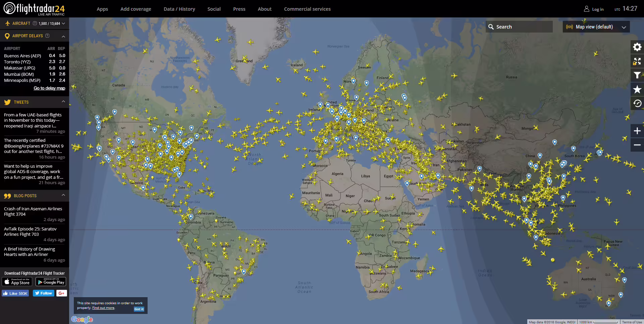Select Makassar (UPG) delay row
The height and width of the screenshot is (324, 644).
[35, 68]
